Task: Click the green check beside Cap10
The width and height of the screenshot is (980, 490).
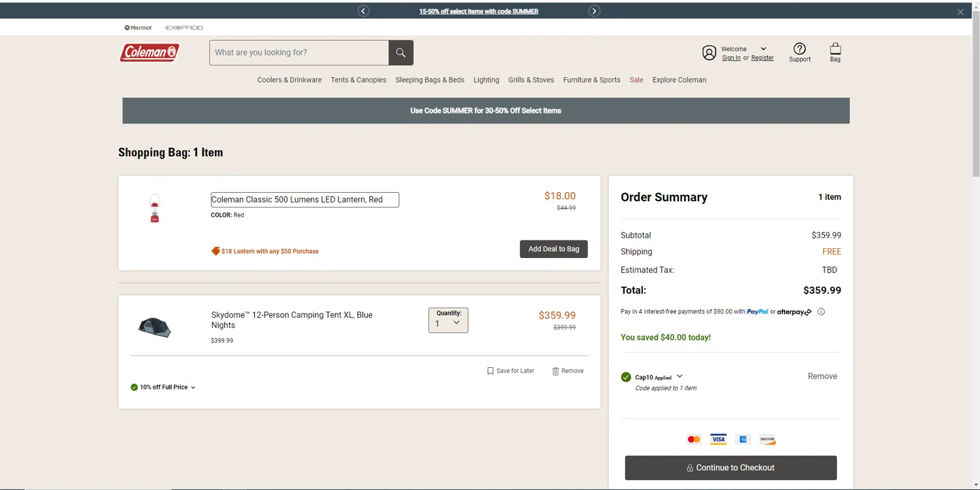Action: tap(626, 377)
